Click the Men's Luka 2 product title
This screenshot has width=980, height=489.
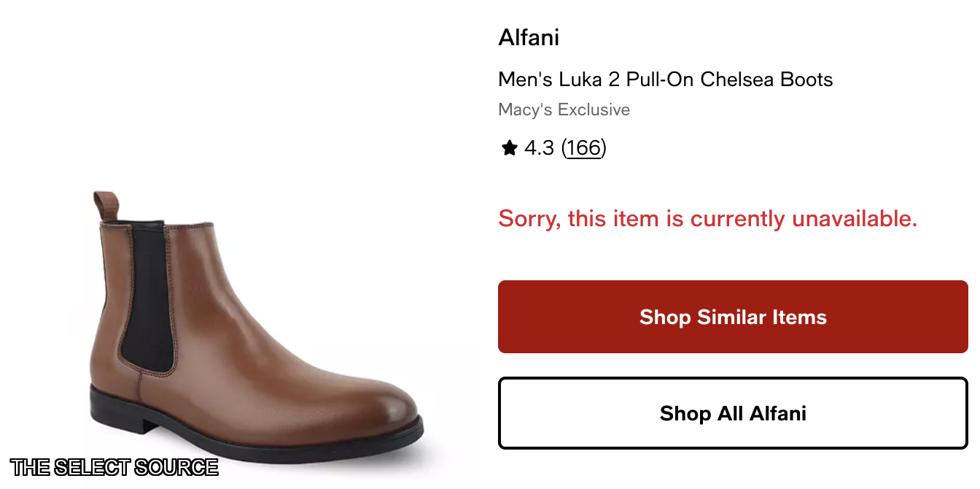click(665, 79)
